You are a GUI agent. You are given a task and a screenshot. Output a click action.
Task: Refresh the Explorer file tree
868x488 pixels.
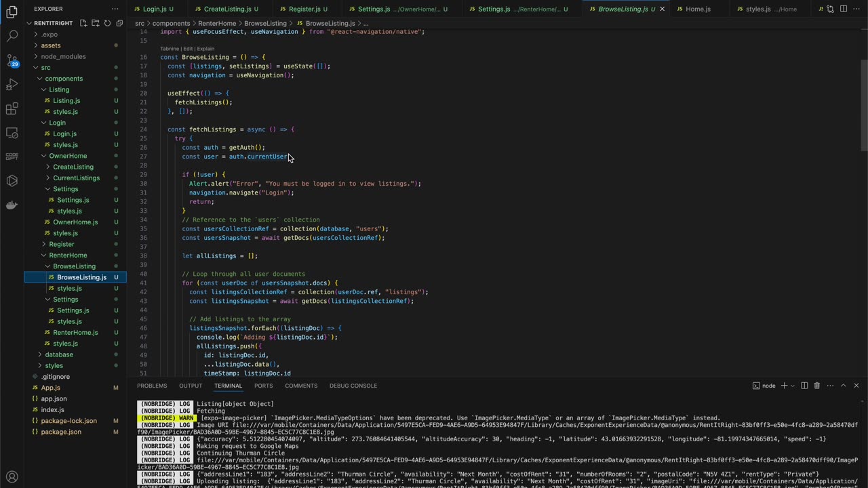(107, 23)
